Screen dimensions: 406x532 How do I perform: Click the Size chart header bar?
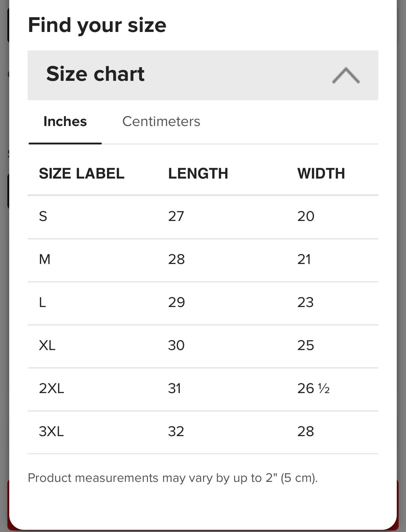[203, 75]
